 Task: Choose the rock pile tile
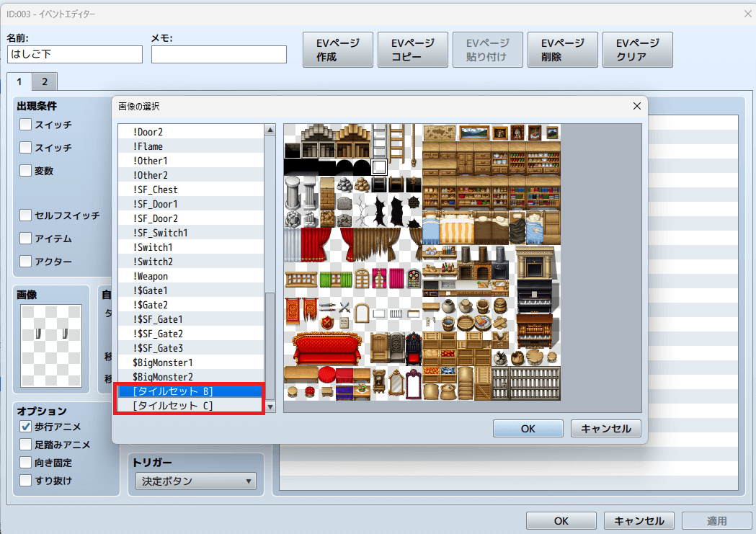tap(344, 184)
